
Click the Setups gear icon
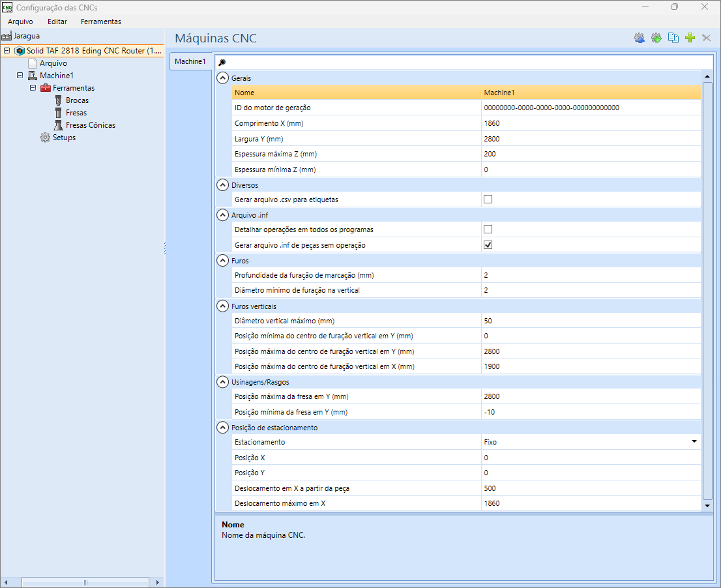(x=45, y=138)
